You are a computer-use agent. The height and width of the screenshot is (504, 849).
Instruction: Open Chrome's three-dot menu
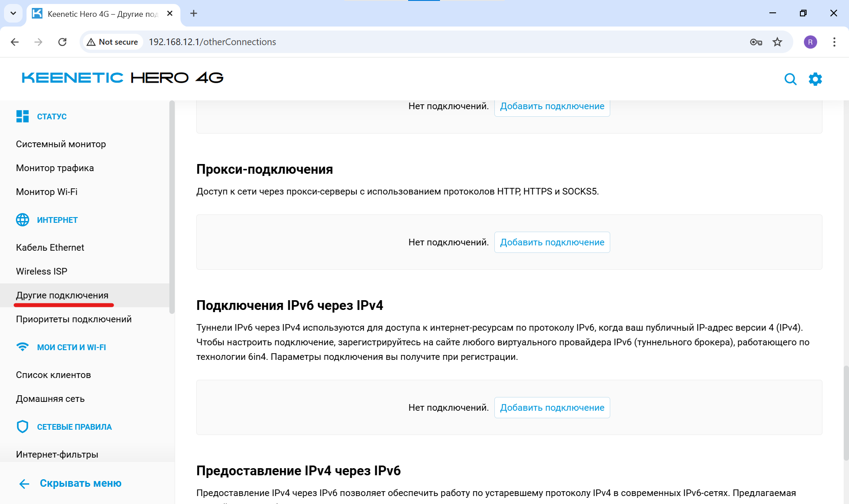tap(834, 42)
